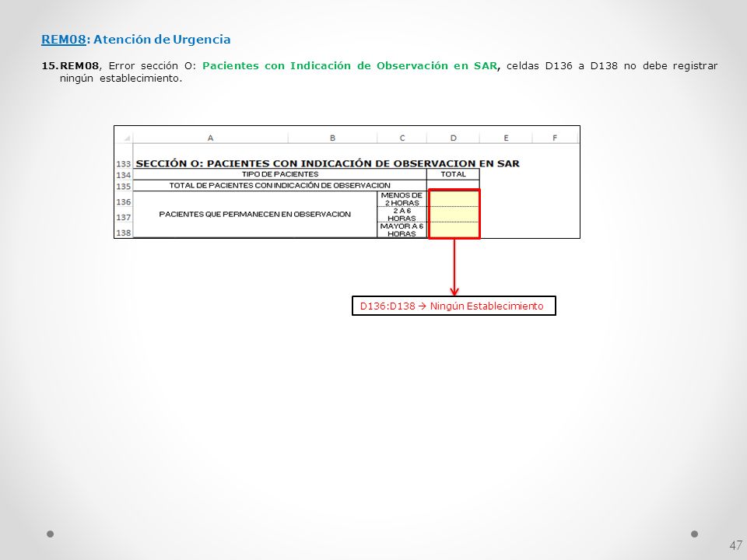This screenshot has width=747, height=560.
Task: Select row 135 header
Action: pyautogui.click(x=124, y=186)
